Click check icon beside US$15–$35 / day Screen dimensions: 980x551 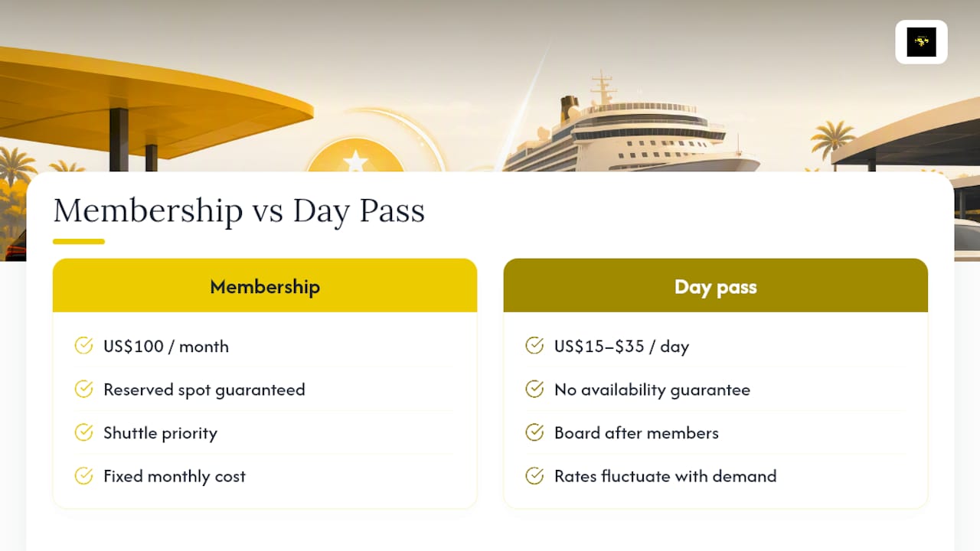coord(534,346)
